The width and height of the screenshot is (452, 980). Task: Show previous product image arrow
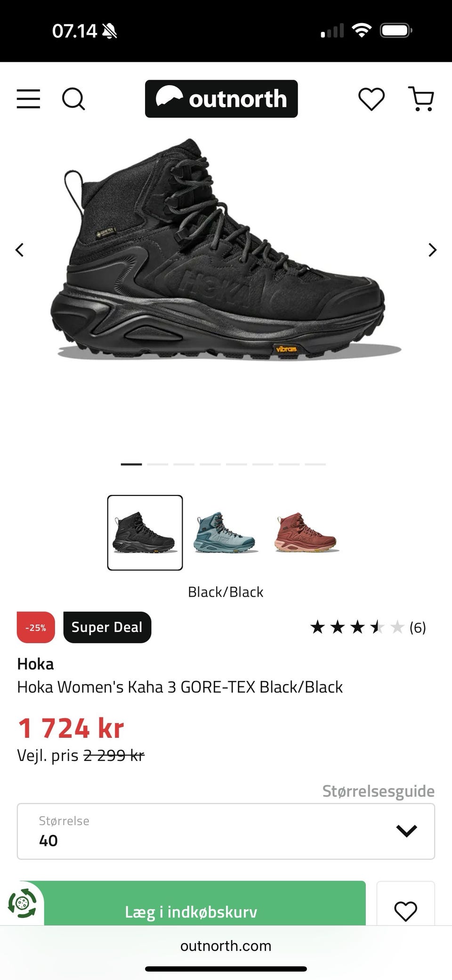19,250
